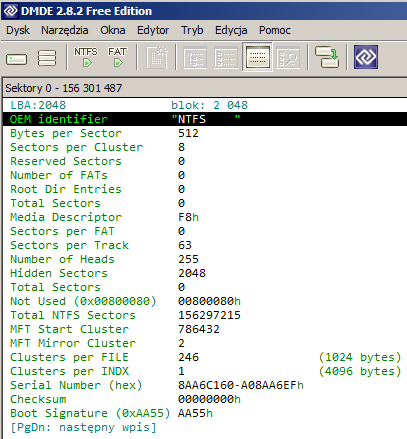
Task: Click the Sektory 0 - 156 301 487 header
Action: pos(64,88)
